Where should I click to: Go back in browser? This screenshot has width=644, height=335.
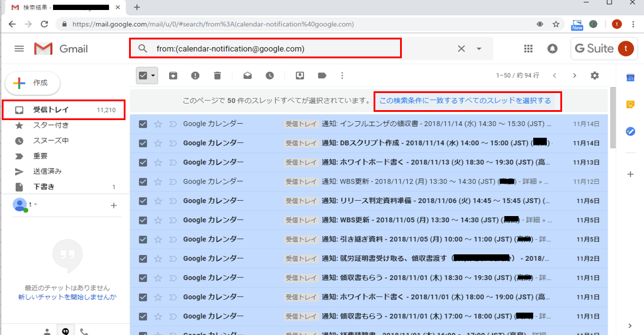pos(12,24)
